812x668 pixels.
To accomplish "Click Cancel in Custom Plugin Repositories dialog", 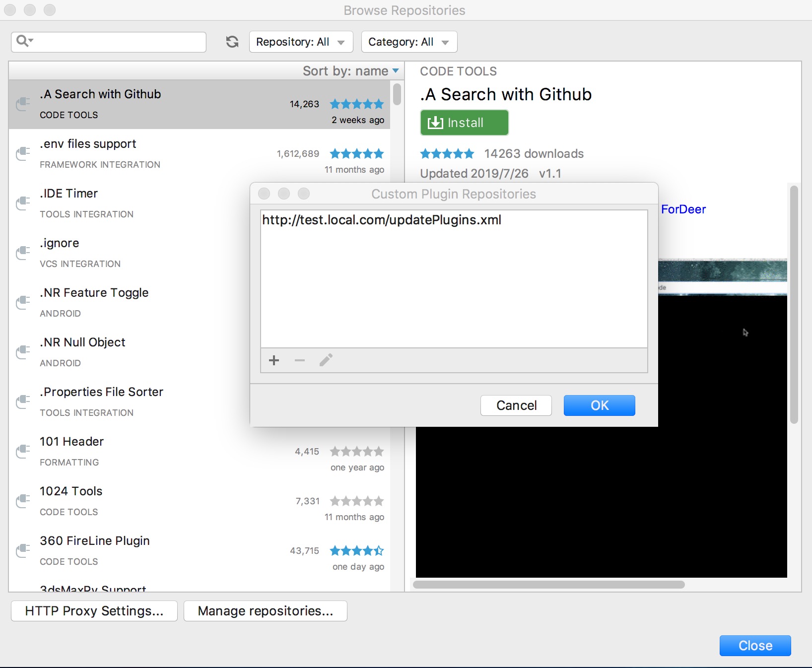I will click(516, 405).
